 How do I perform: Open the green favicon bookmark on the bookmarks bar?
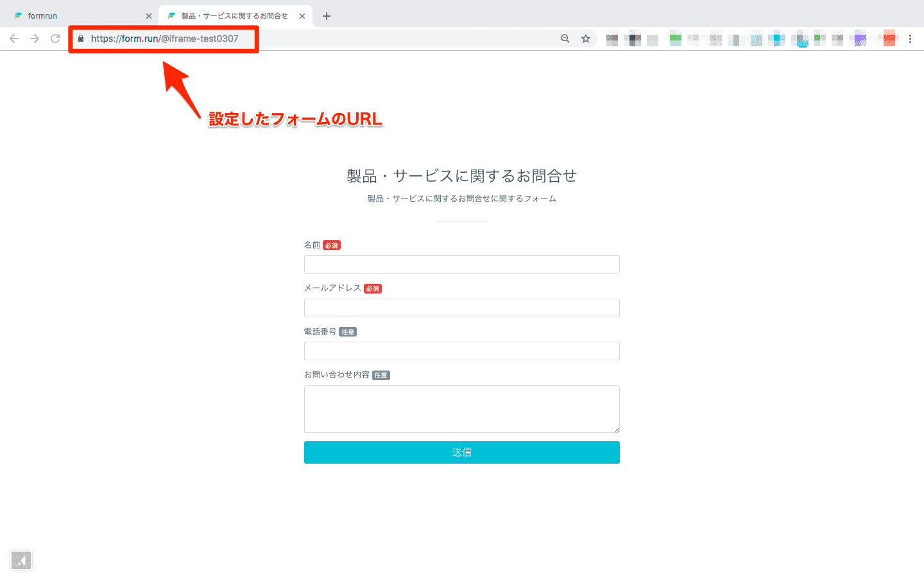pyautogui.click(x=675, y=39)
